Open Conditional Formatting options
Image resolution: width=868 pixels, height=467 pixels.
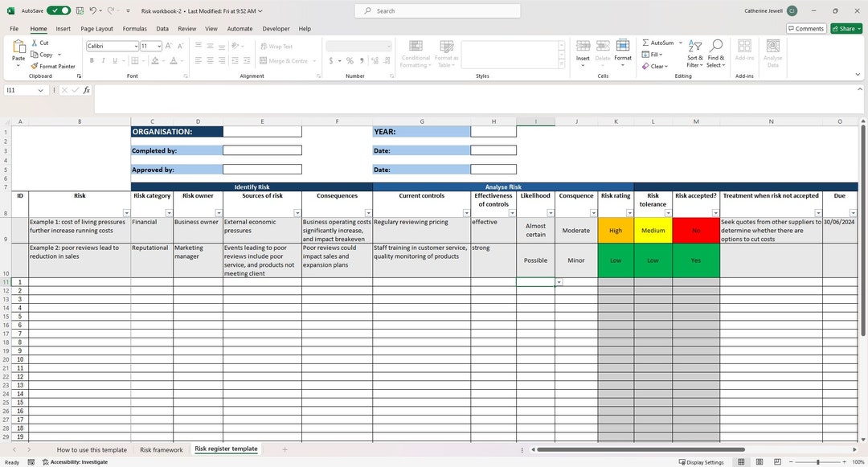click(x=415, y=53)
